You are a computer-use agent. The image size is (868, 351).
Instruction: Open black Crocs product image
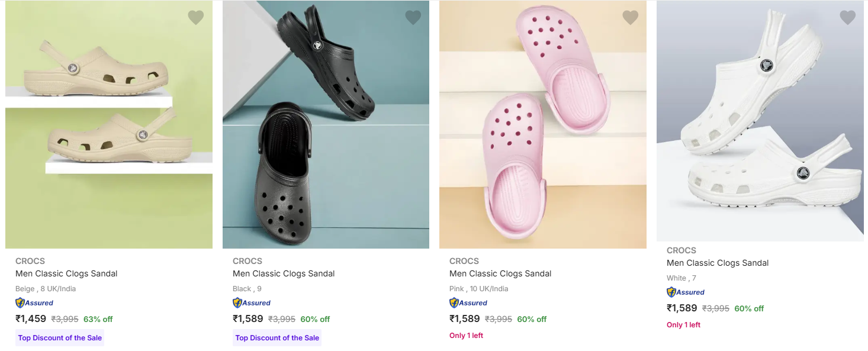(326, 124)
